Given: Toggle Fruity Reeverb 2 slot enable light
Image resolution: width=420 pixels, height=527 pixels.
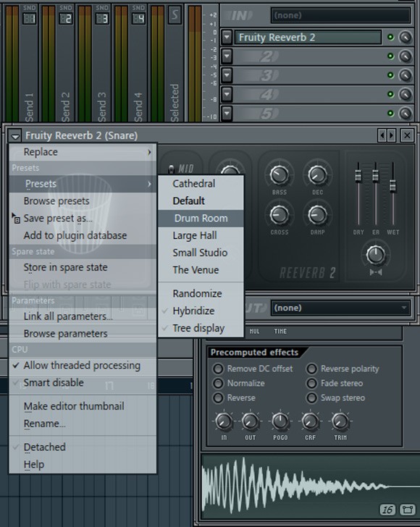Looking at the screenshot, I should 390,37.
